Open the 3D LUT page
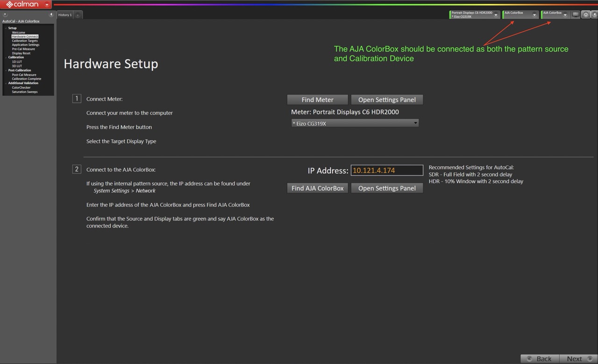This screenshot has width=598, height=364. click(17, 66)
